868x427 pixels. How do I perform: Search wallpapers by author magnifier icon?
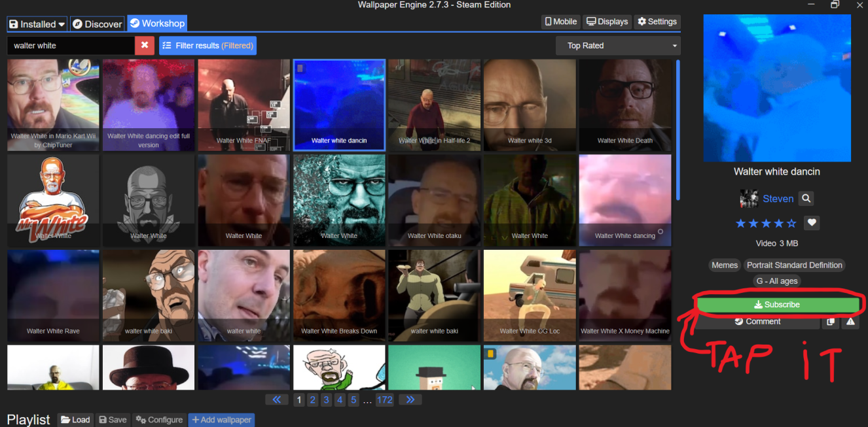point(806,198)
